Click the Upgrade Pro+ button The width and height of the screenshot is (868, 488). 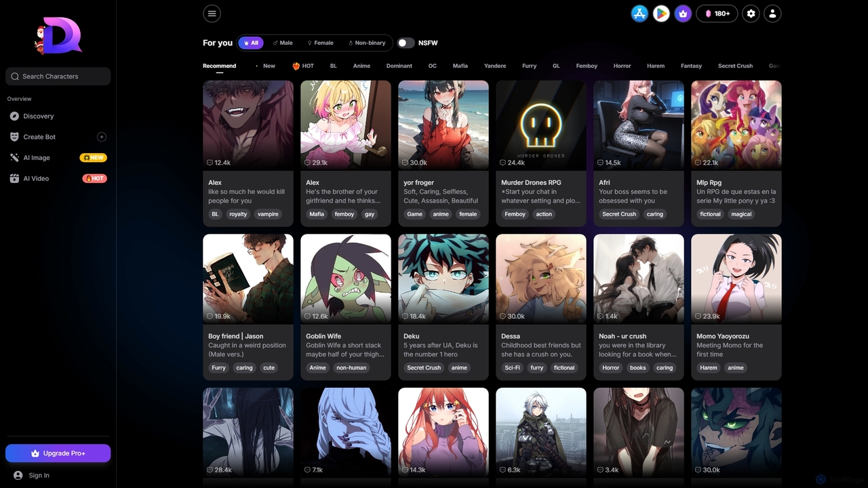58,453
